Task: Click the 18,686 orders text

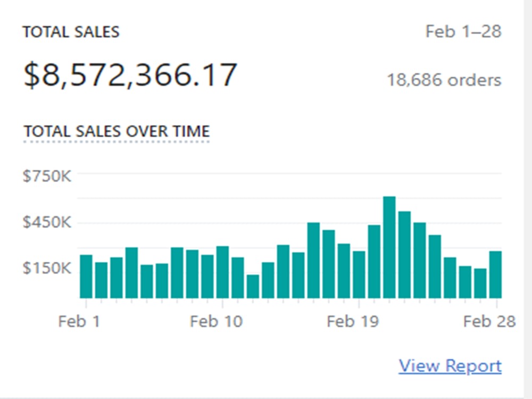Action: coord(444,80)
